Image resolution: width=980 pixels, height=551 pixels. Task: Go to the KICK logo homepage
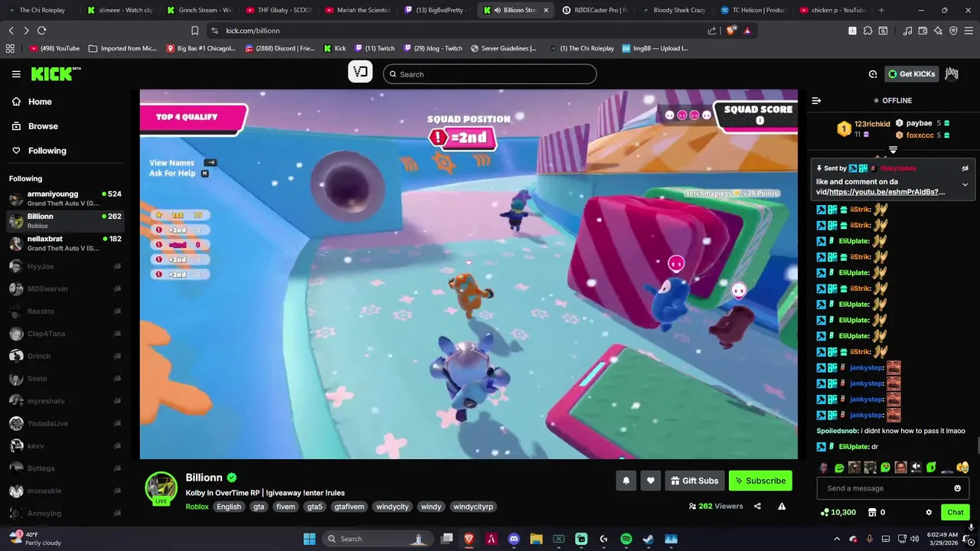pyautogui.click(x=55, y=73)
